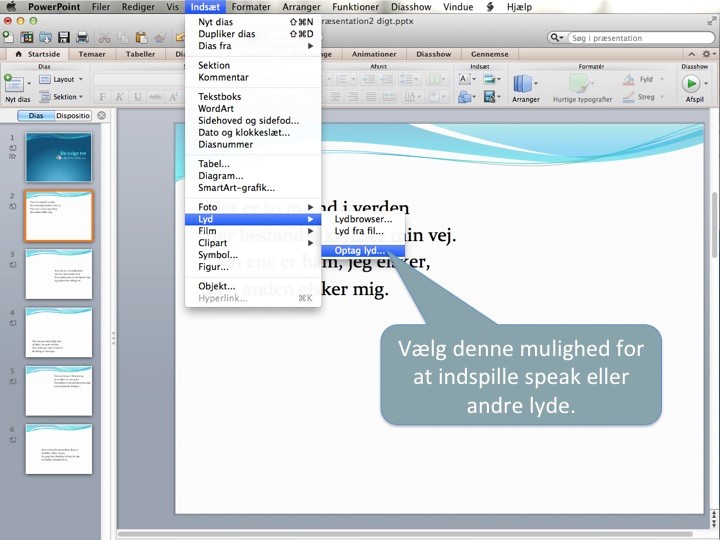
Task: Open the Arranger dropdown arrow
Action: (536, 84)
